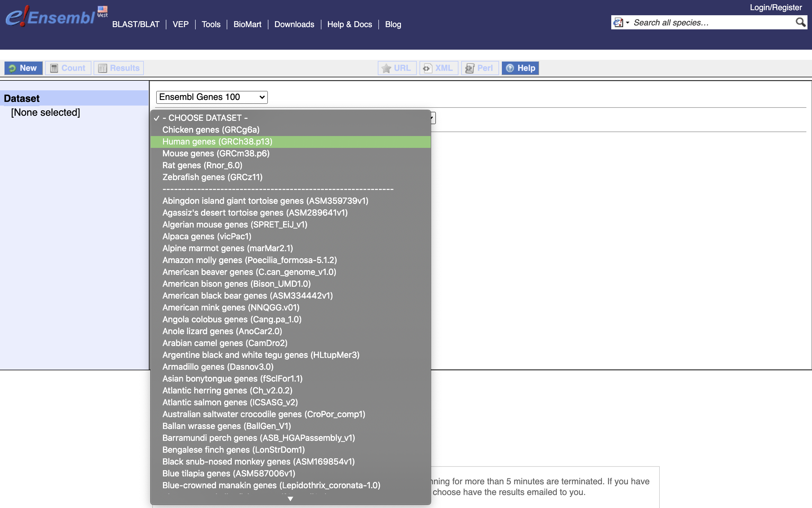Open Help & Docs

coord(350,24)
